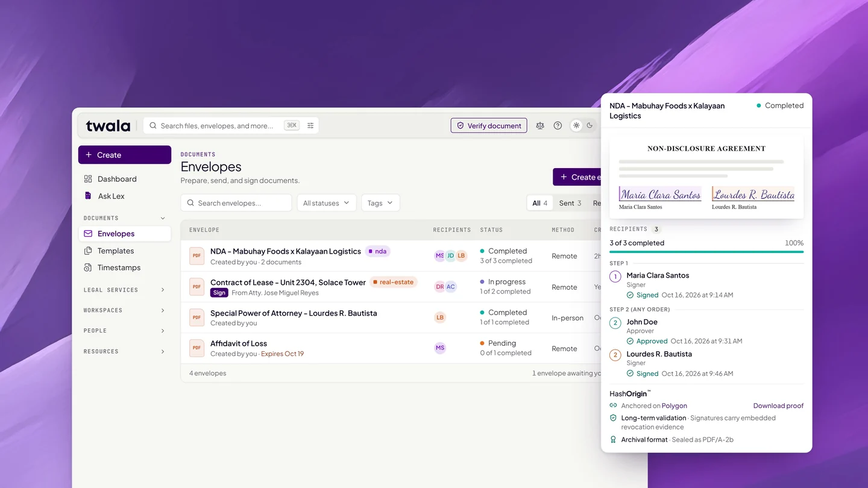The width and height of the screenshot is (868, 488).
Task: Click step 1 circle for Maria Clara Santos
Action: point(615,277)
